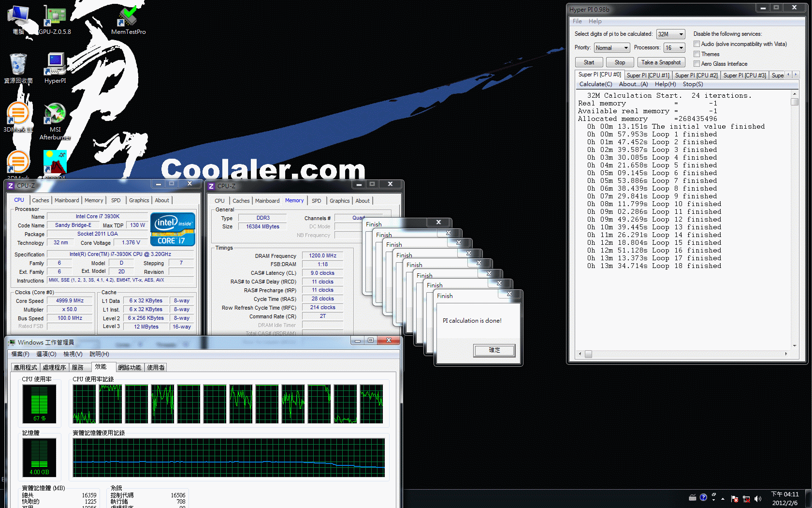Click the Hyper PI Start button

[x=589, y=62]
